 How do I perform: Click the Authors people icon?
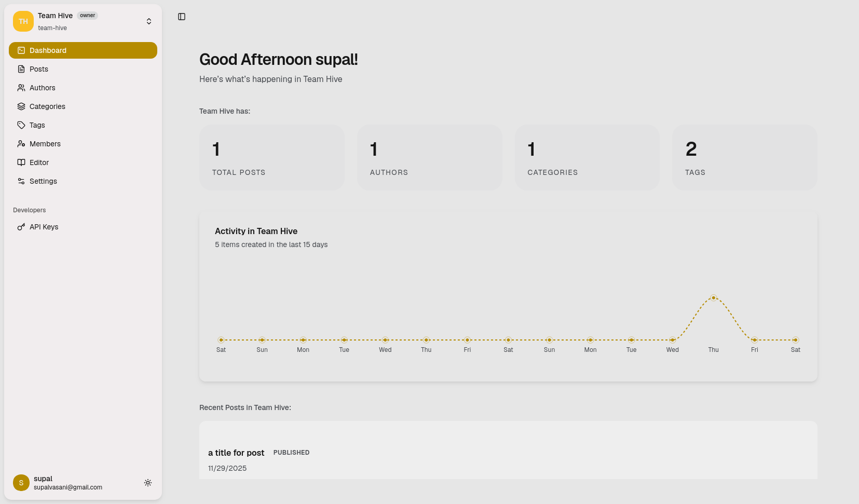point(21,88)
